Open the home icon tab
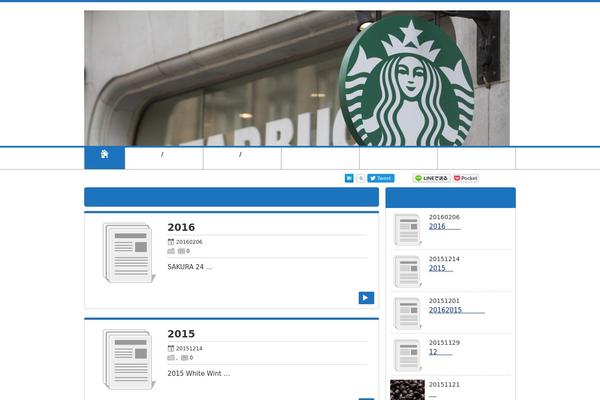 point(104,157)
